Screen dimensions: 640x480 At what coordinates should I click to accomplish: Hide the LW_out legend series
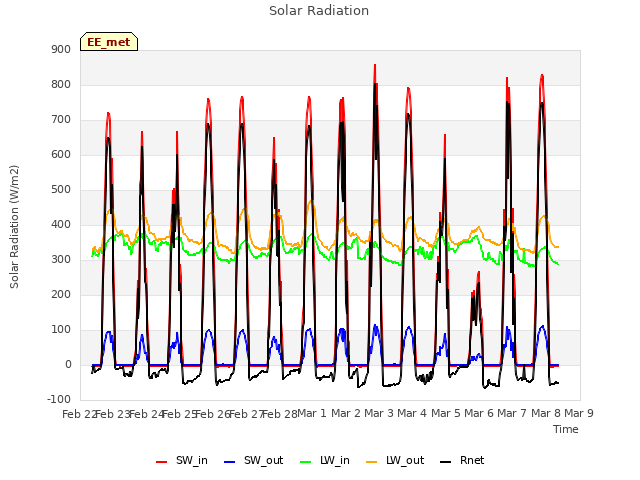(395, 460)
